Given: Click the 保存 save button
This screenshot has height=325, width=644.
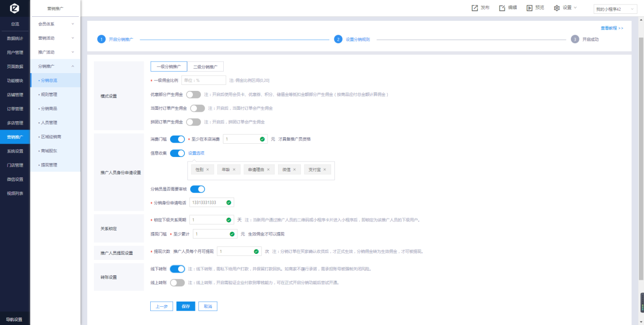Looking at the screenshot, I should click(x=186, y=306).
